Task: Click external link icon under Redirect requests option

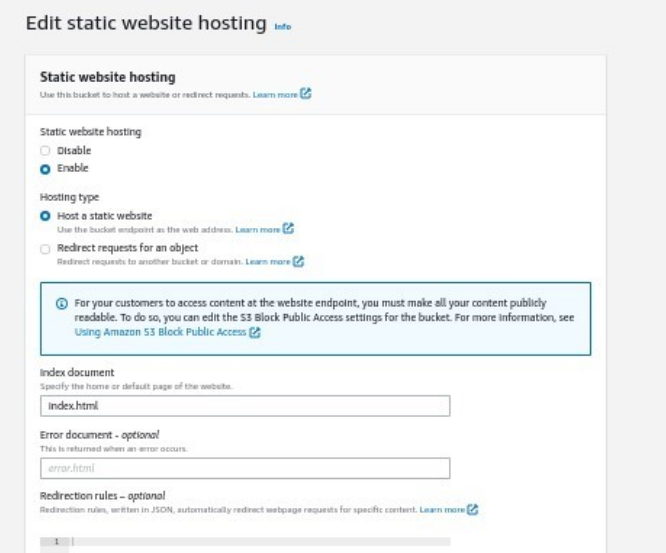Action: [299, 260]
